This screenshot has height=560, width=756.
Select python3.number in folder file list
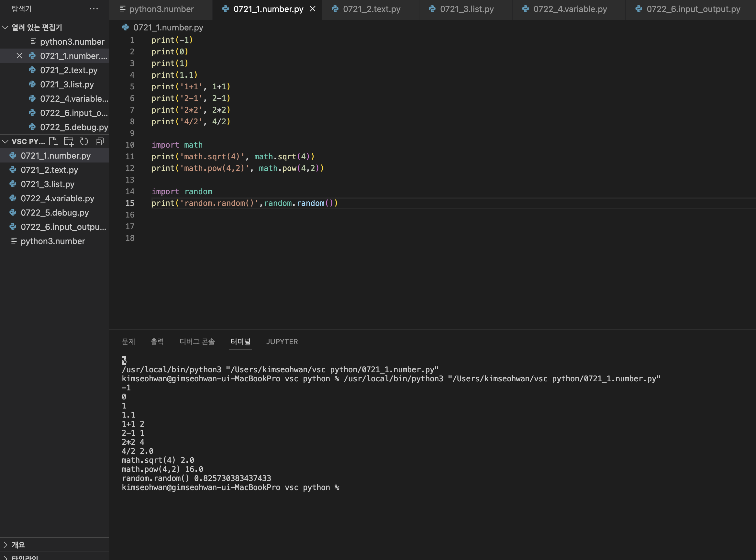coord(52,241)
